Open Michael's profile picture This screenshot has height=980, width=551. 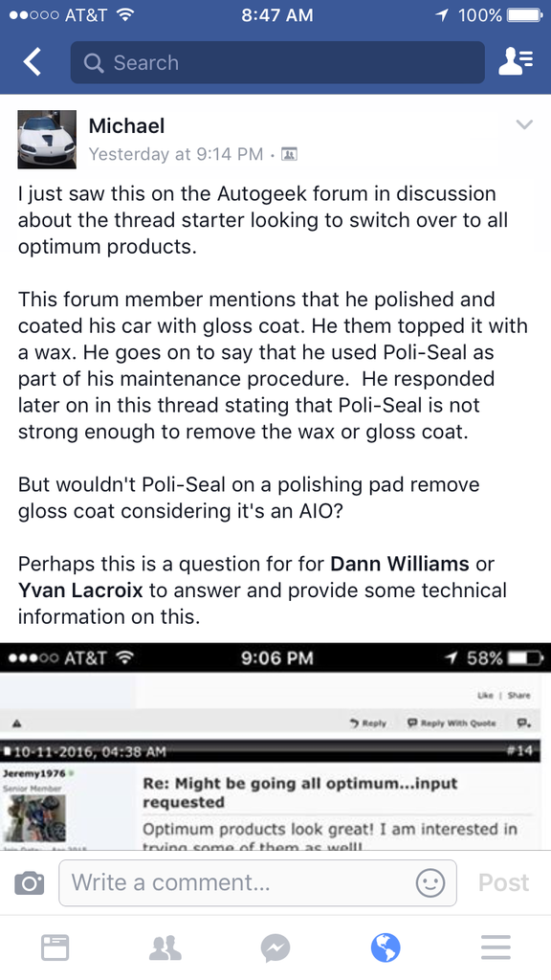point(47,140)
